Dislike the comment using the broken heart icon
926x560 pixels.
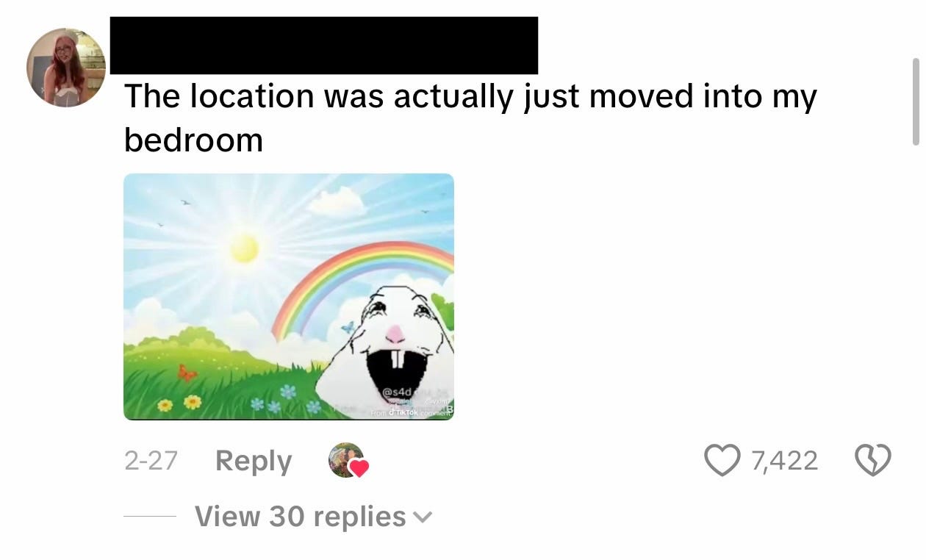click(873, 461)
